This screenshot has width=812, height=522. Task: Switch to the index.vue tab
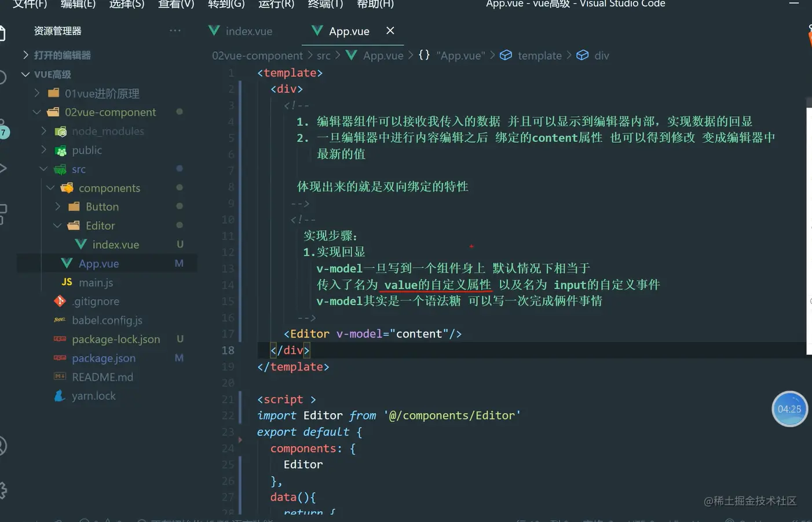point(241,31)
